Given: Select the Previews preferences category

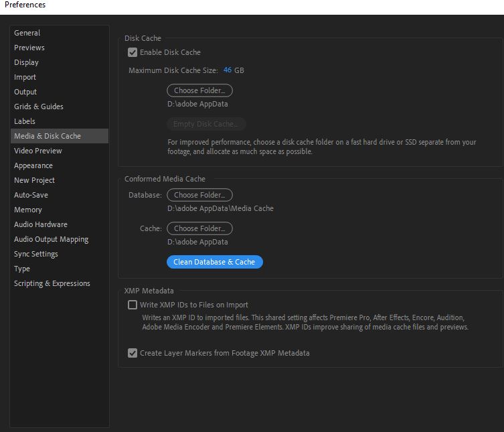Looking at the screenshot, I should (x=29, y=48).
